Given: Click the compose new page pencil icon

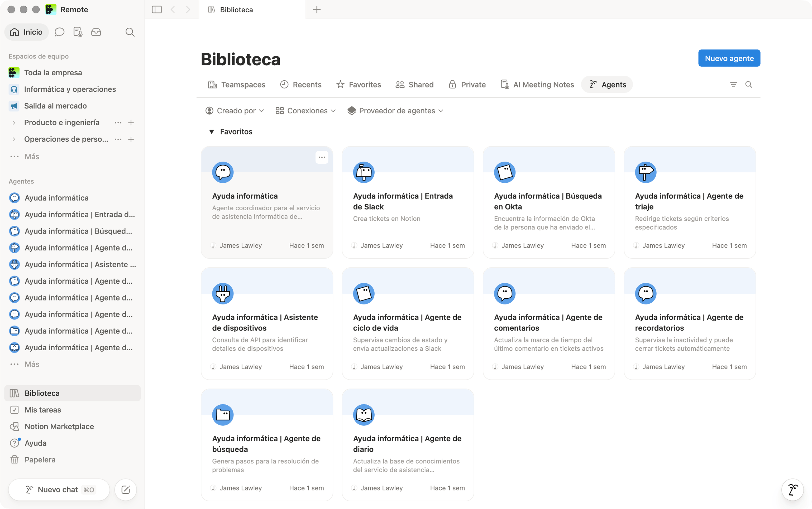Looking at the screenshot, I should coord(126,489).
